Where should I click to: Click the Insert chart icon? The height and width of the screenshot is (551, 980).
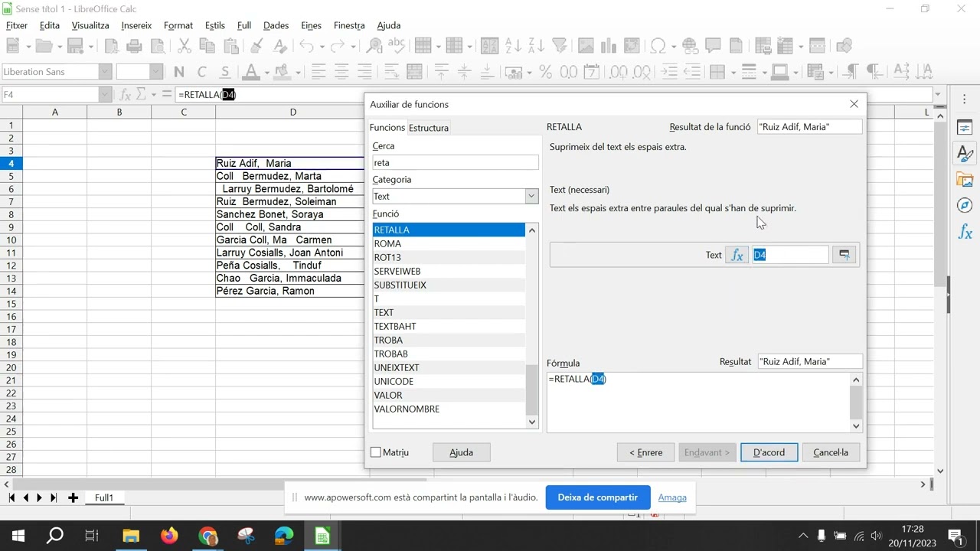pyautogui.click(x=609, y=46)
